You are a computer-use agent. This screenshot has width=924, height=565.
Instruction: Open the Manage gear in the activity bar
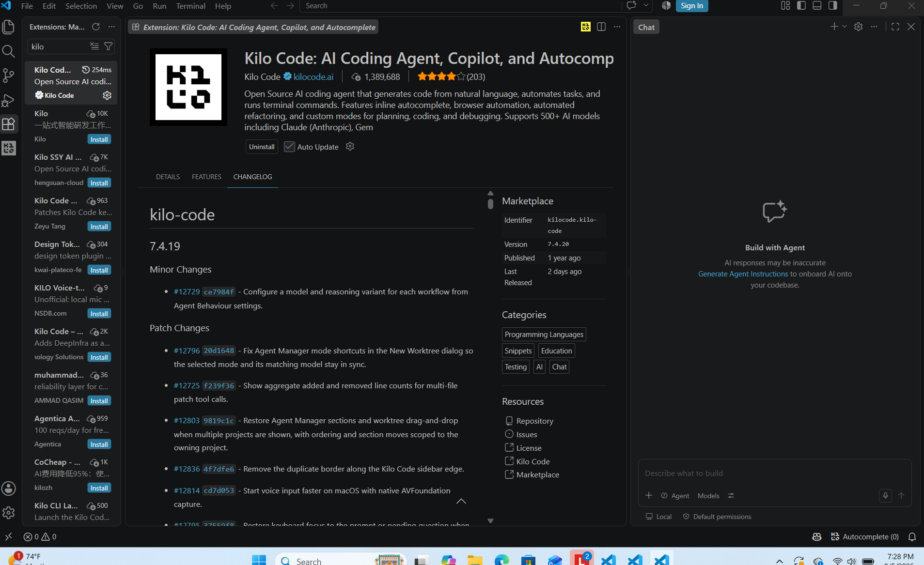(x=9, y=513)
